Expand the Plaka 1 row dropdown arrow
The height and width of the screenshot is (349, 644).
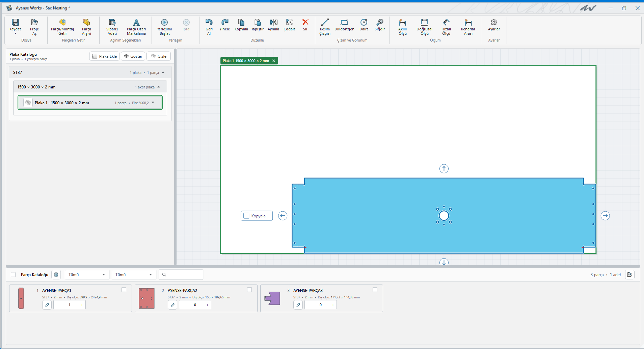pyautogui.click(x=153, y=103)
